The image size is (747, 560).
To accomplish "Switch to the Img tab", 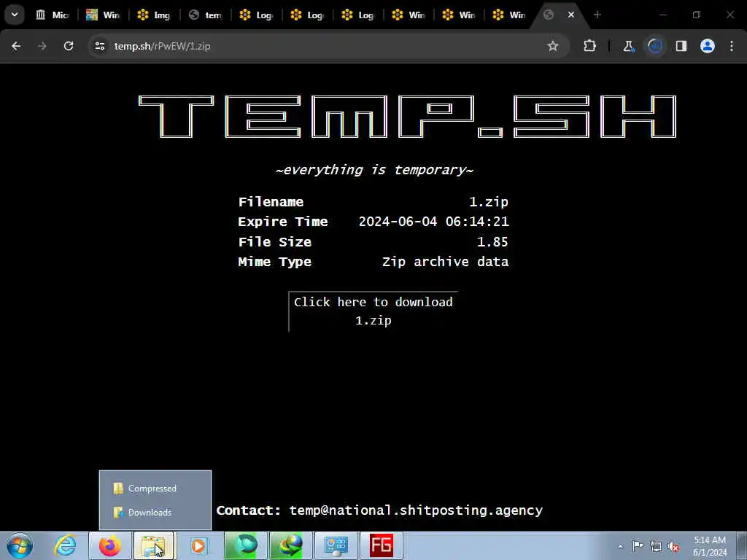I will click(x=154, y=15).
